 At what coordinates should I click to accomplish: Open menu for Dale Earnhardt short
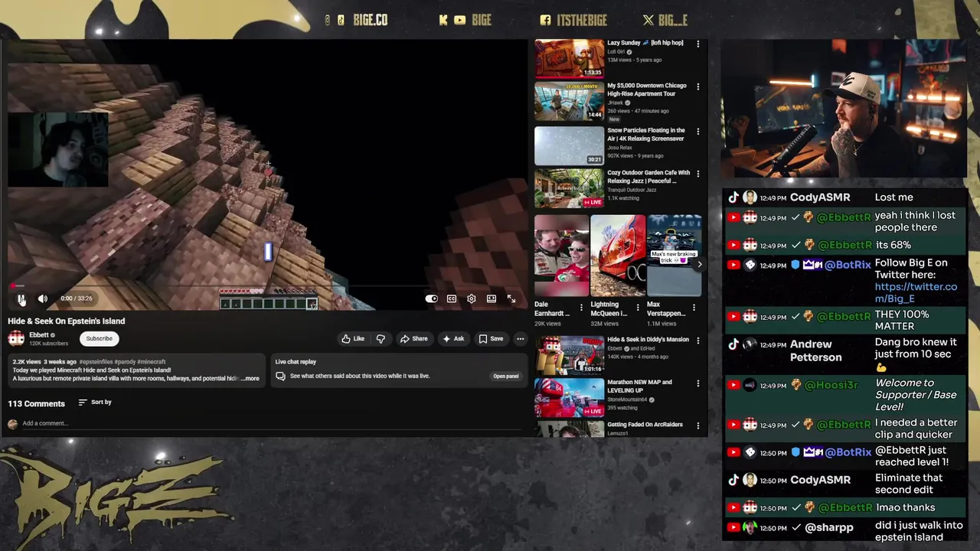(581, 308)
